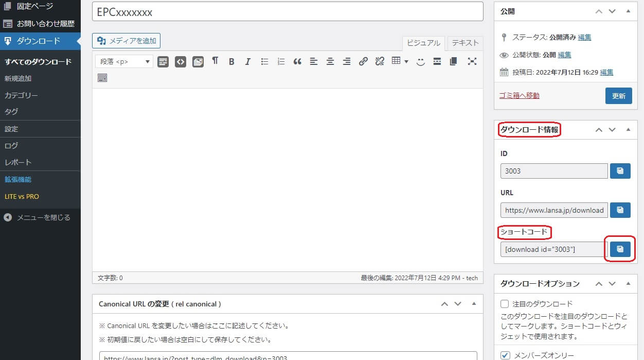Screen dimensions: 644x360
Task: Click the メディアを追加 button
Action: [127, 41]
